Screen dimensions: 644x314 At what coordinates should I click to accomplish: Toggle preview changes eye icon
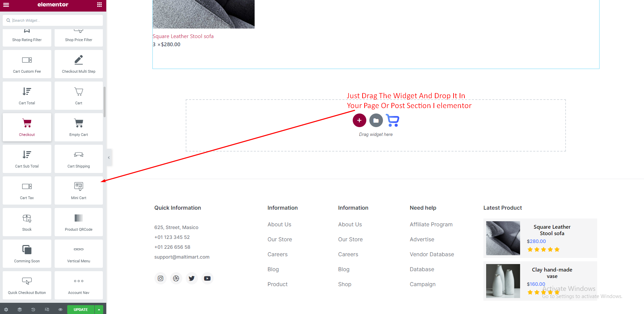pos(60,310)
